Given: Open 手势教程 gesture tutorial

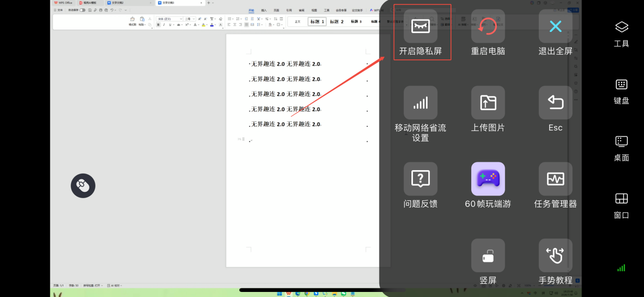Looking at the screenshot, I should [x=556, y=255].
